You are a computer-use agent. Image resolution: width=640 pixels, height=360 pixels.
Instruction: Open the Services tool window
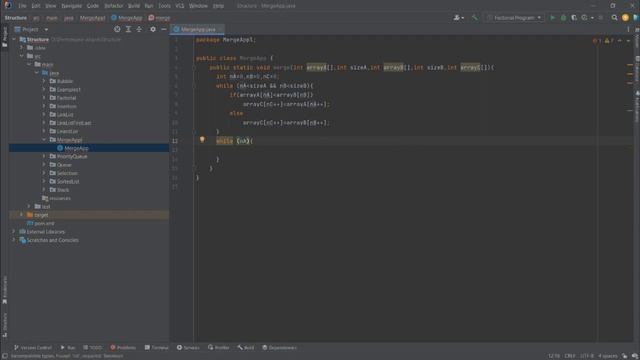point(188,348)
